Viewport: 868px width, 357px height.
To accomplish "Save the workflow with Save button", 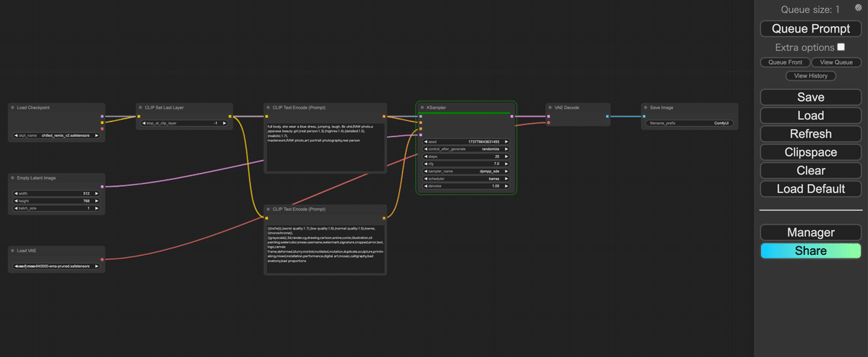I will 811,97.
